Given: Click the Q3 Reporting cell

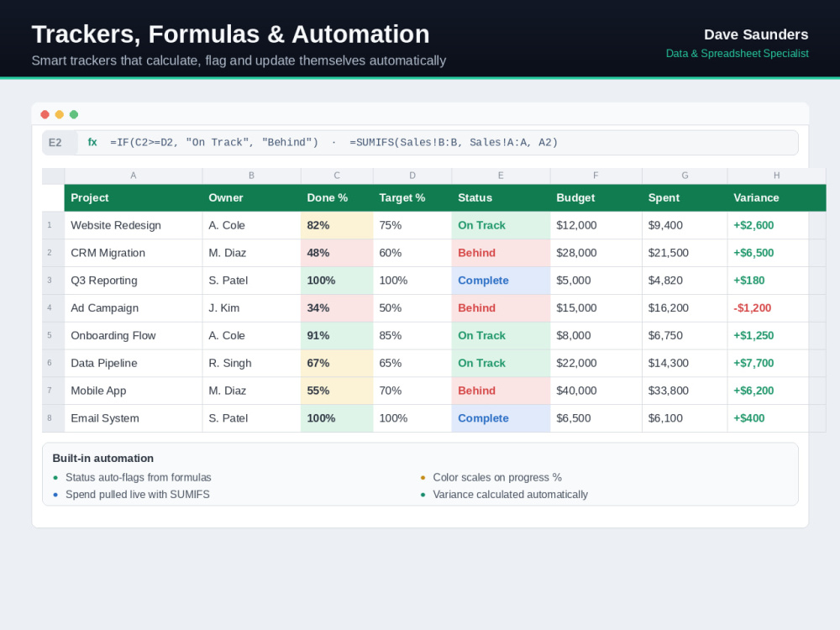Looking at the screenshot, I should click(134, 281).
